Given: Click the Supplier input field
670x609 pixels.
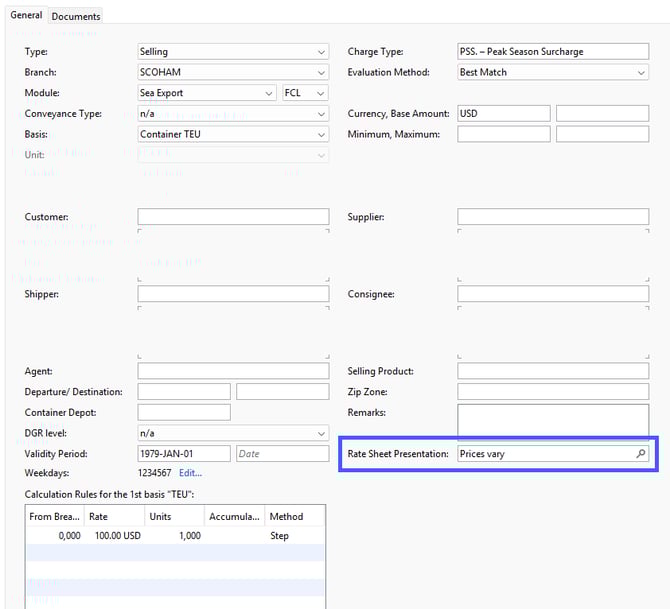Looking at the screenshot, I should pos(553,217).
